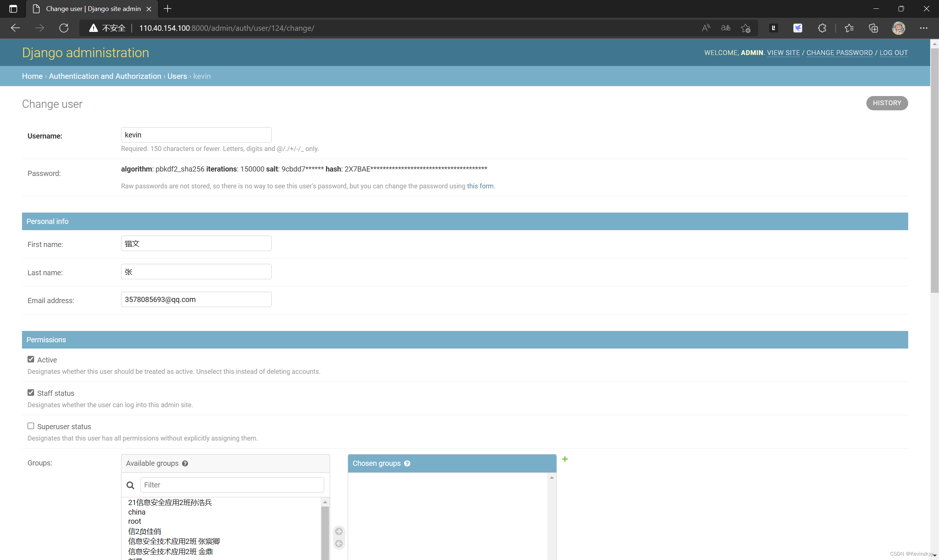Open a new browser tab
939x560 pixels.
click(x=168, y=9)
